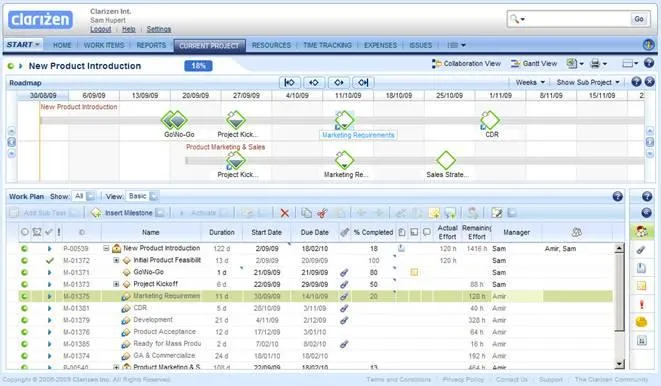Screen dimensions: 661x386
Task: Click the Logout link
Action: point(100,29)
